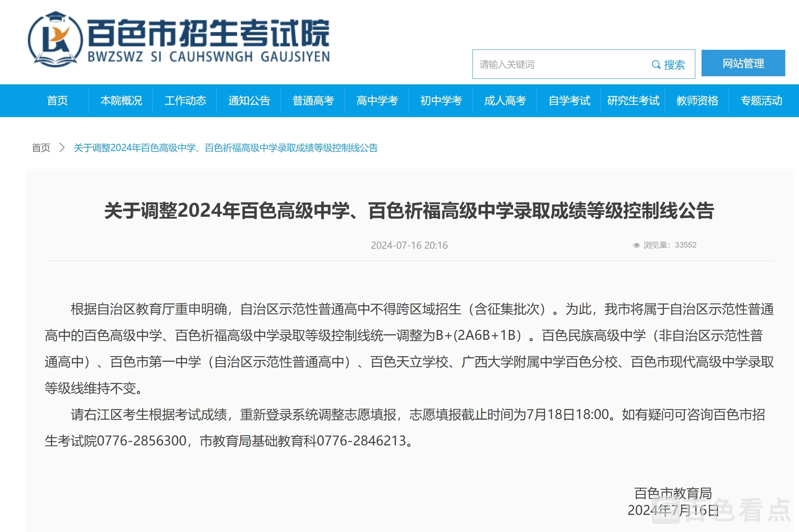Image resolution: width=799 pixels, height=532 pixels.
Task: Click the eye view-count icon
Action: coord(636,245)
